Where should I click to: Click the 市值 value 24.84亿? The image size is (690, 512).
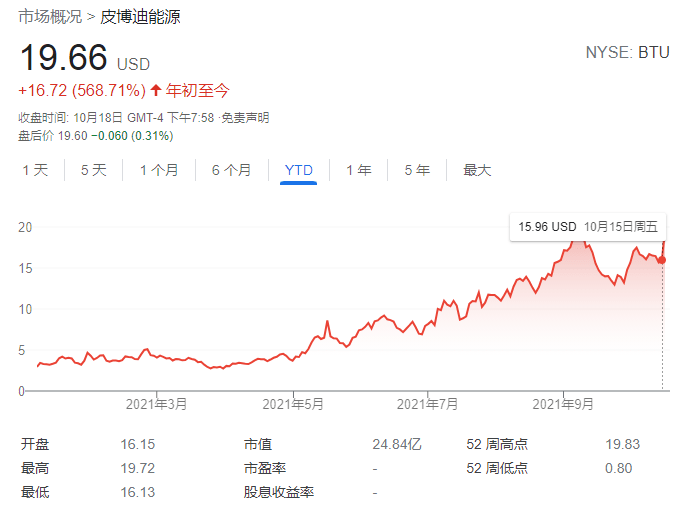(x=397, y=444)
